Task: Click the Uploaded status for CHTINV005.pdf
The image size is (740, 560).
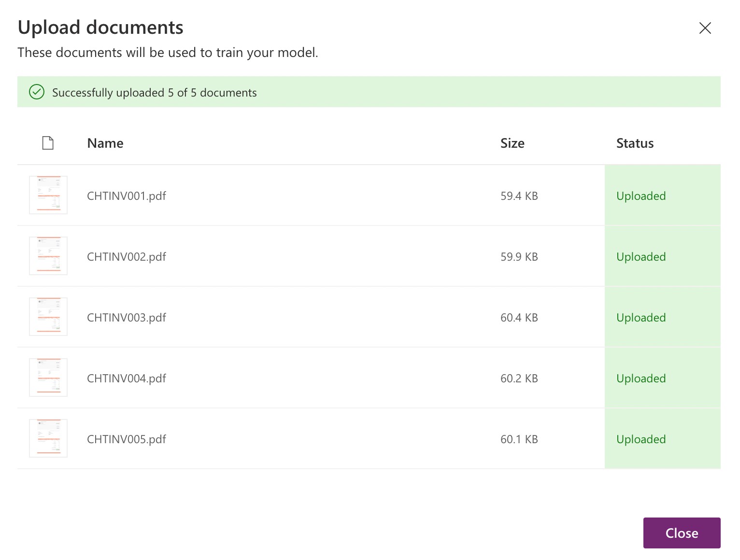Action: pos(641,439)
